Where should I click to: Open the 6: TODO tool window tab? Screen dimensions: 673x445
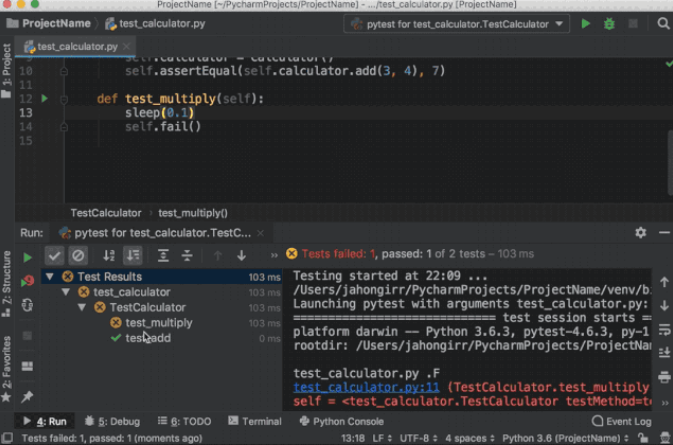tap(185, 421)
